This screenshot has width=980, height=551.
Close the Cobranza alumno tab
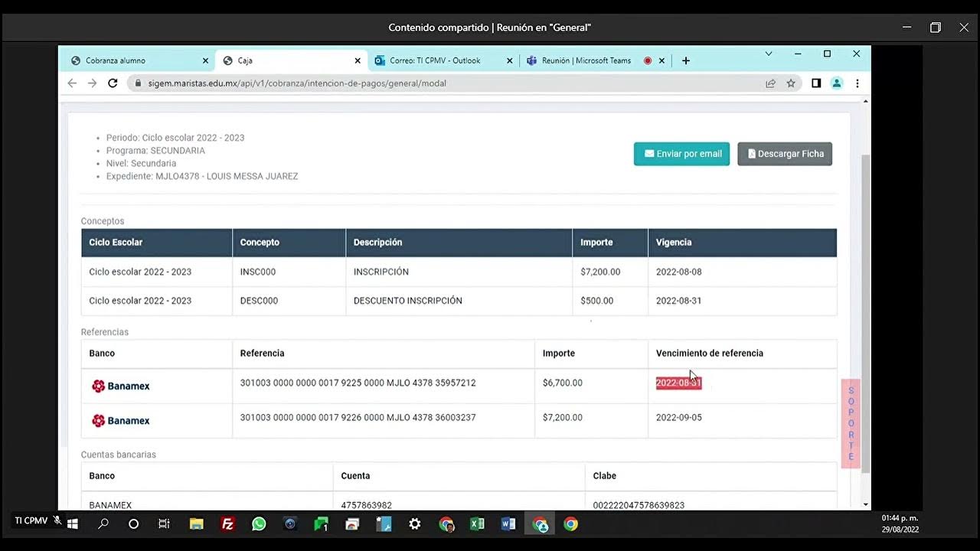tap(205, 60)
